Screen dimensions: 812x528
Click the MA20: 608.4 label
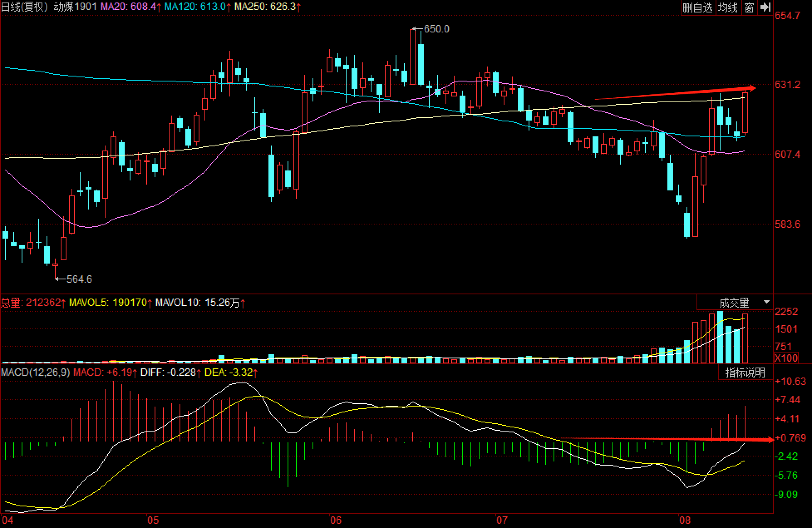click(x=131, y=7)
